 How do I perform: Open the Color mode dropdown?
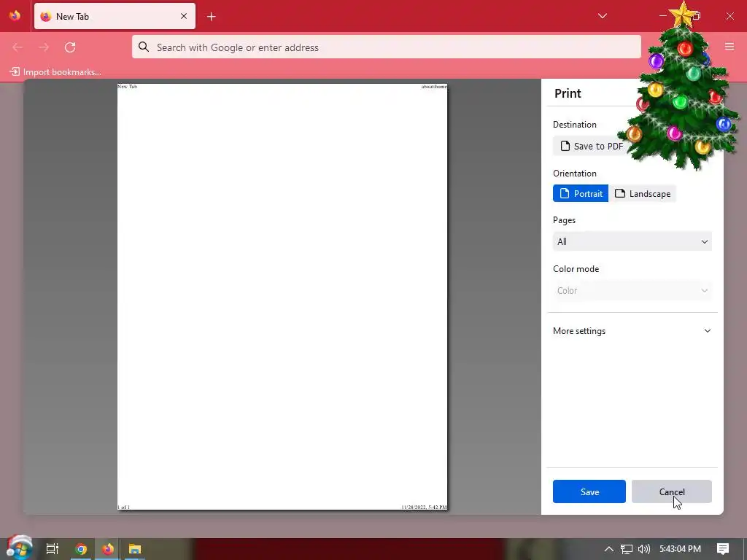pyautogui.click(x=632, y=290)
